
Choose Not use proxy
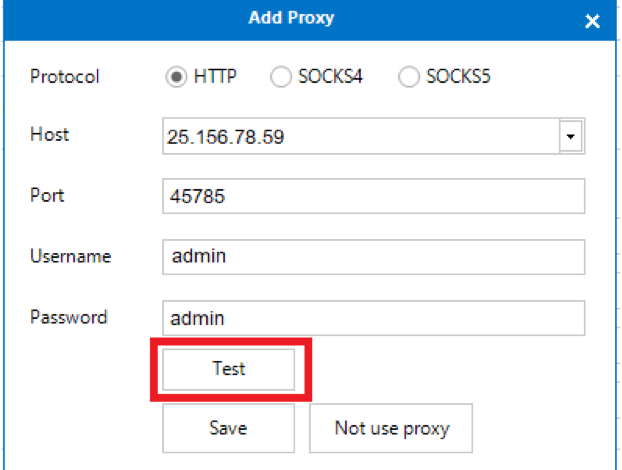point(391,428)
